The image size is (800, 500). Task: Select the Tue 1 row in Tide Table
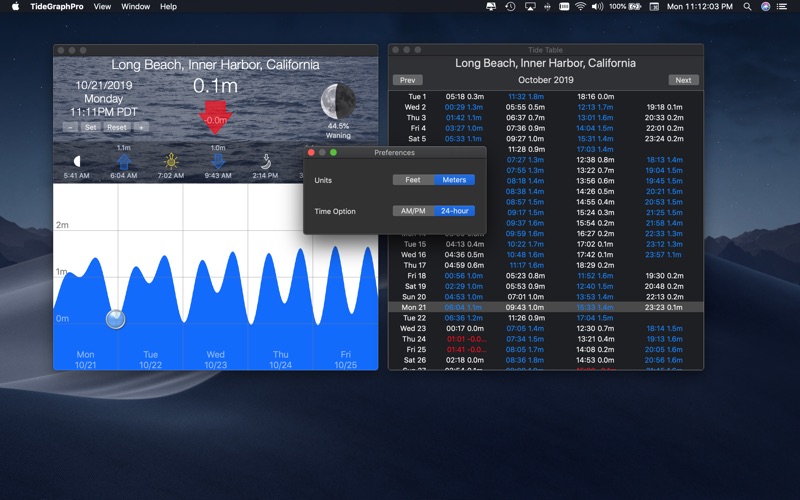(x=546, y=96)
